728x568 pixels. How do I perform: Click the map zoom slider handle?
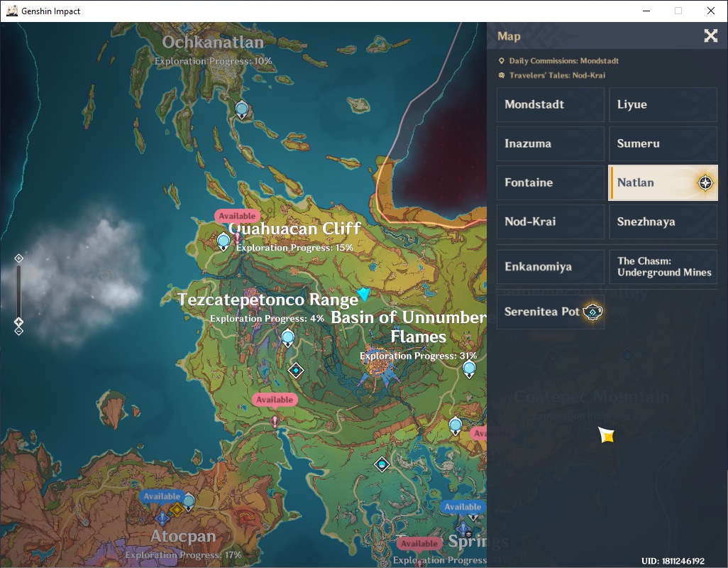18,322
